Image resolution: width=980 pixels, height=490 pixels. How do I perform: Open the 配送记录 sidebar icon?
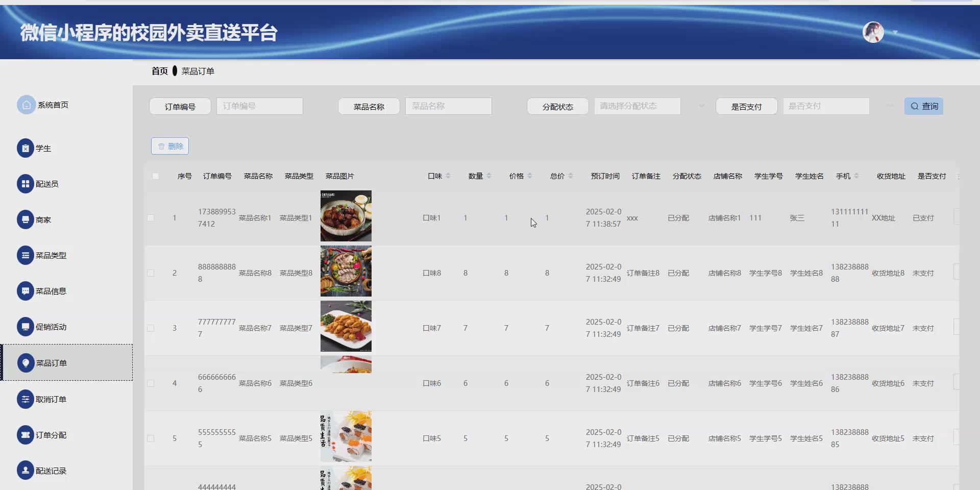pos(26,471)
